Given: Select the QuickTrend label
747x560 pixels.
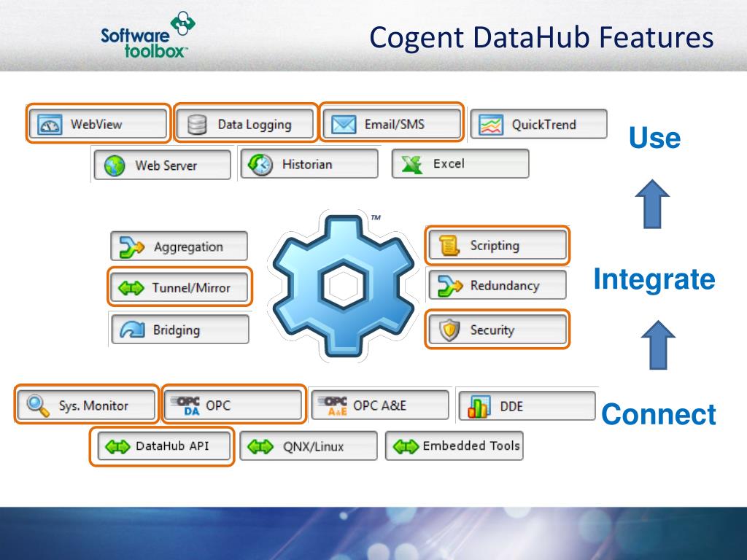Looking at the screenshot, I should click(x=543, y=125).
